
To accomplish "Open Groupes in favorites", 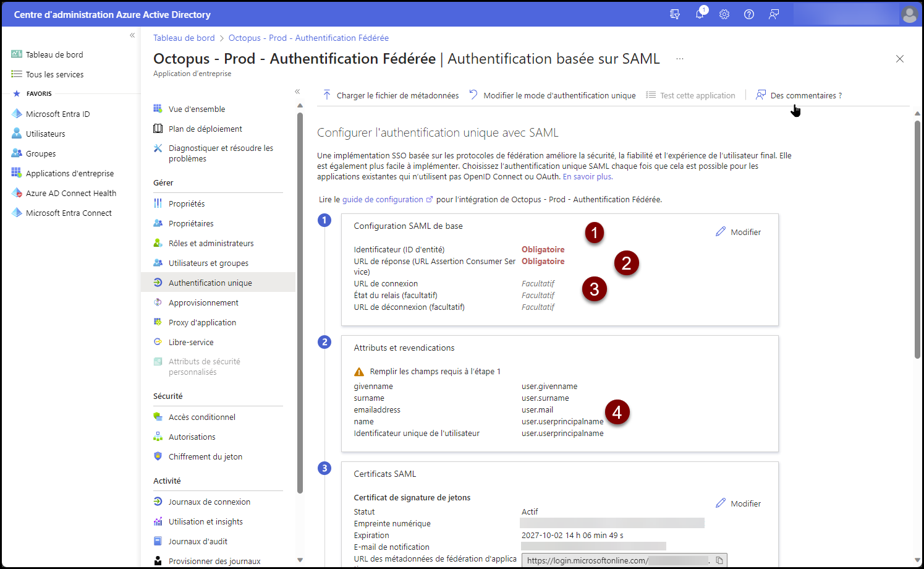I will pyautogui.click(x=34, y=153).
